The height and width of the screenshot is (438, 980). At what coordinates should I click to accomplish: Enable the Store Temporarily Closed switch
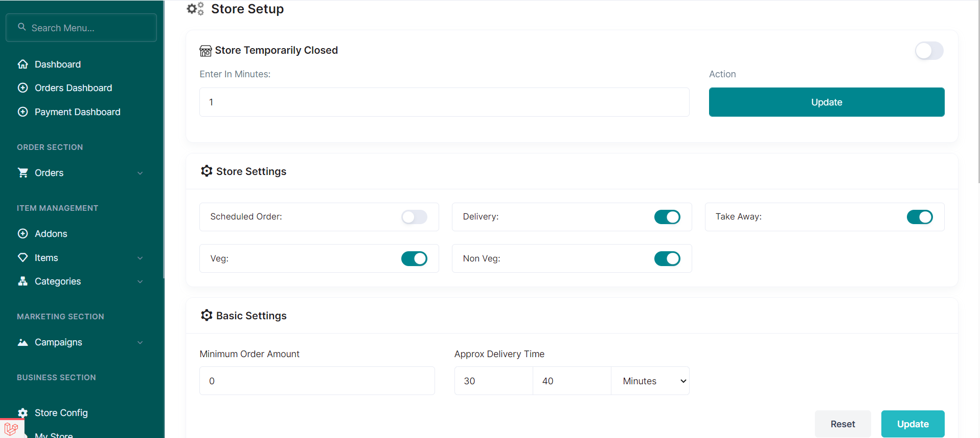928,51
